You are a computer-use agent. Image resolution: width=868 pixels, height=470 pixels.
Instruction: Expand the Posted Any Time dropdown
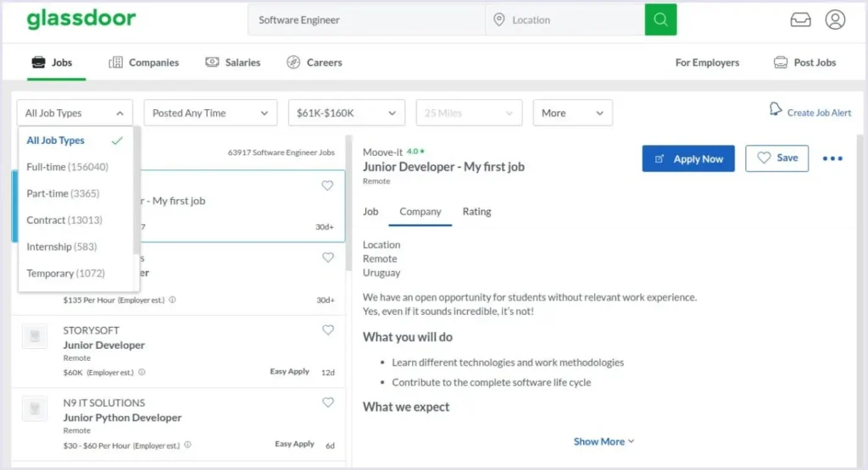210,113
